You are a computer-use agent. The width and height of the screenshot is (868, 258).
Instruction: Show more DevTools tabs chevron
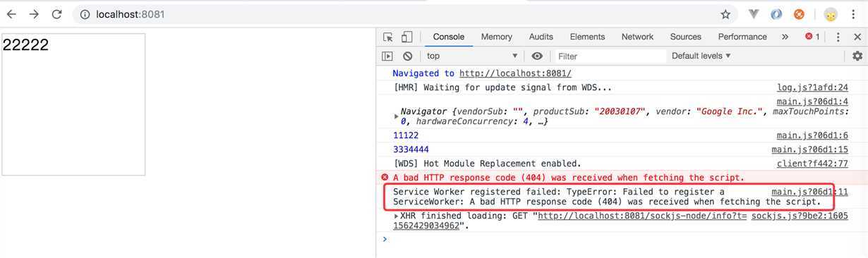785,37
